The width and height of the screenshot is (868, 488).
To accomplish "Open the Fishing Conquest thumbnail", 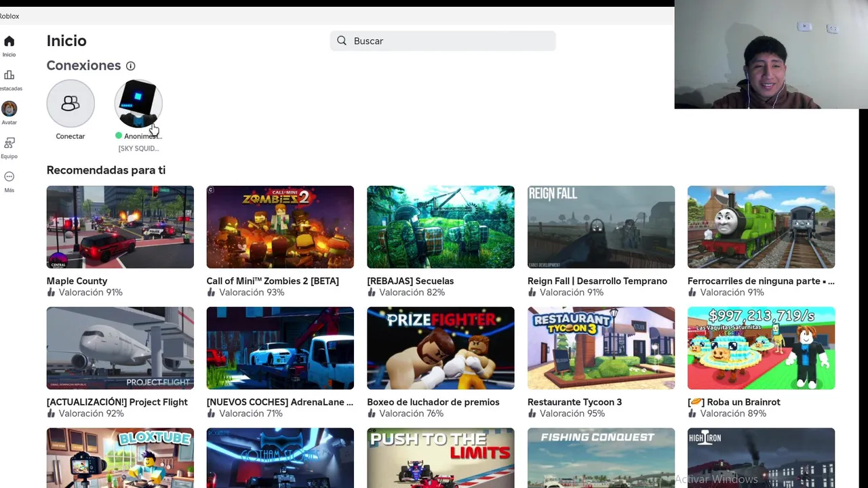I will [x=601, y=458].
